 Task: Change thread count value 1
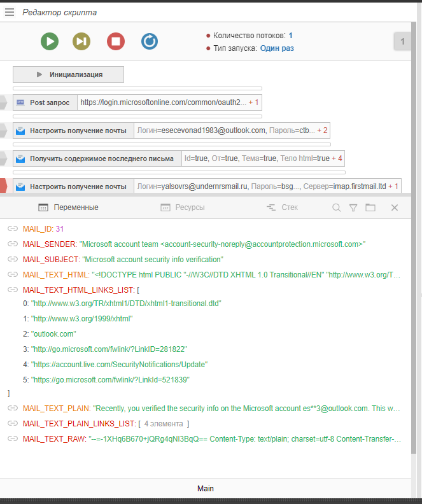pos(290,36)
